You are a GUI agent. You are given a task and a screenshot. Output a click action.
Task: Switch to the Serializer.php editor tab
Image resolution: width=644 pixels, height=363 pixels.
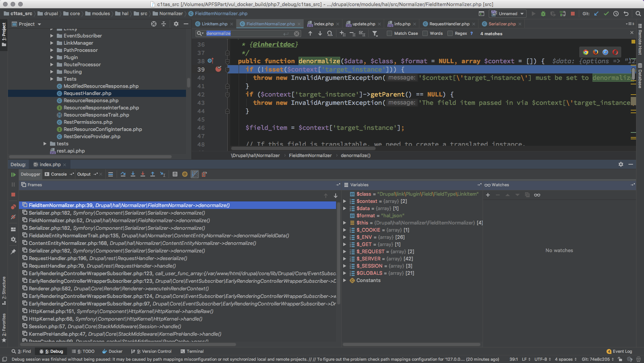point(502,24)
